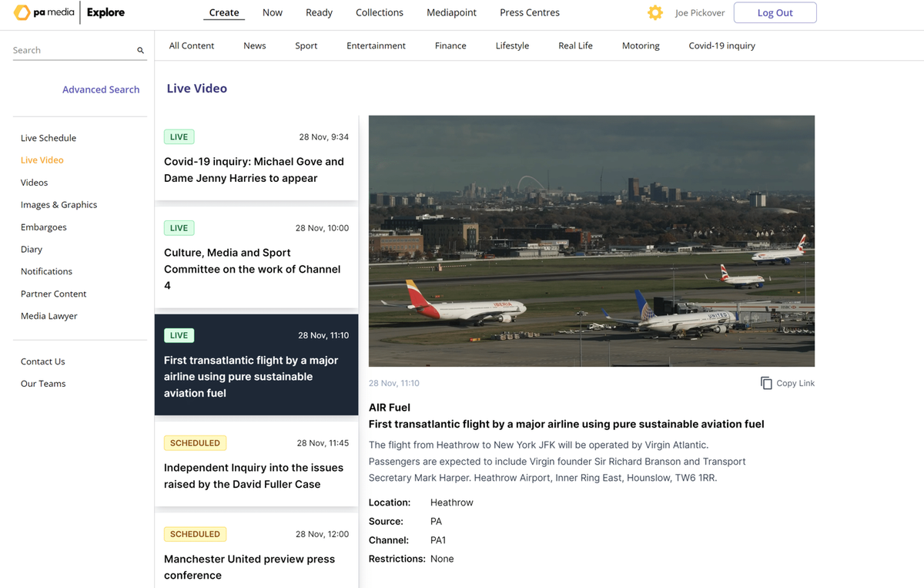Image resolution: width=924 pixels, height=588 pixels.
Task: Select the David Fuller Case inquiry item
Action: pos(256,464)
